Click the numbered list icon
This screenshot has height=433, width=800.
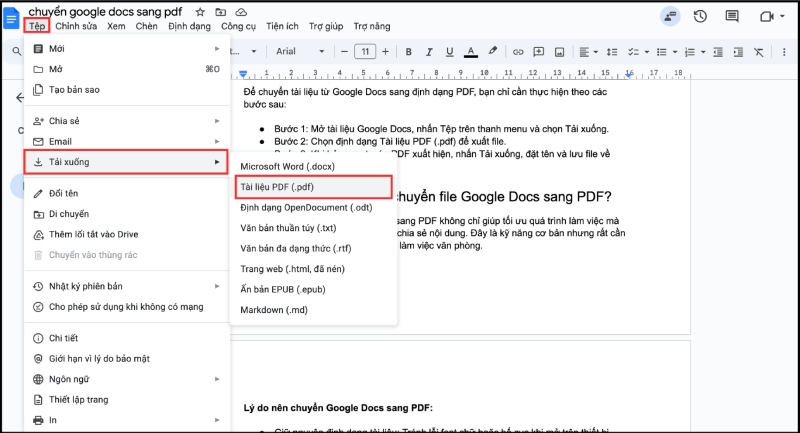click(x=689, y=52)
